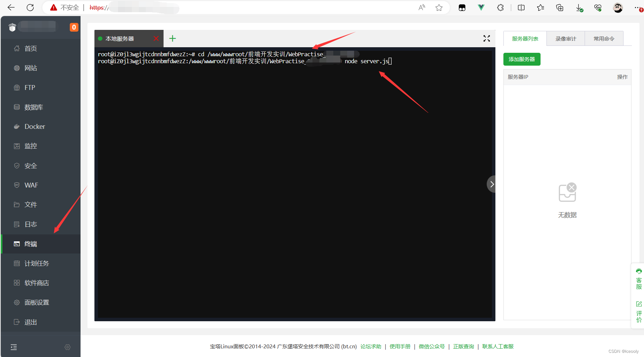644x357 pixels.
Task: Open the 正版查询 link
Action: pos(463,347)
